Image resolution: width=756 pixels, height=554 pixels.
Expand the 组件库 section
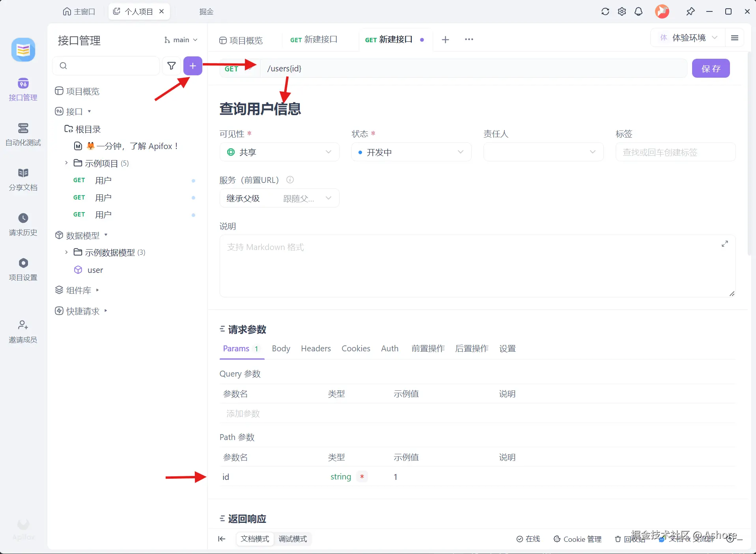(x=97, y=290)
